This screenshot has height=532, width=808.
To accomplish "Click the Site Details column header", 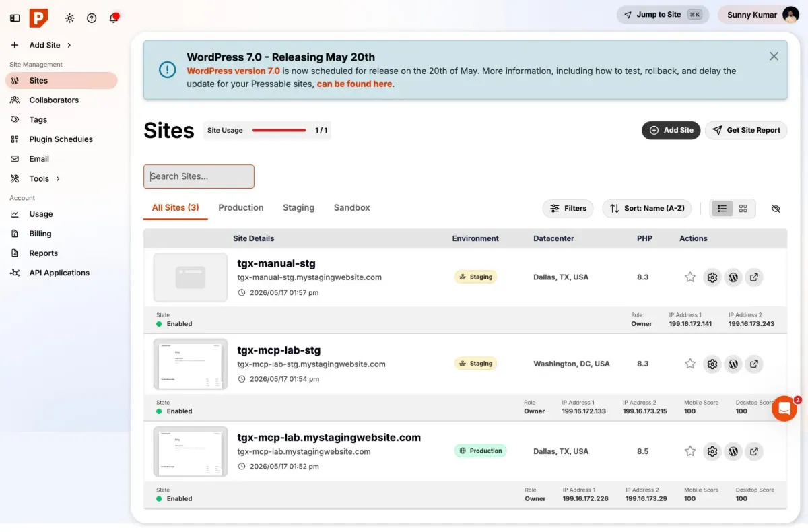I will [253, 238].
